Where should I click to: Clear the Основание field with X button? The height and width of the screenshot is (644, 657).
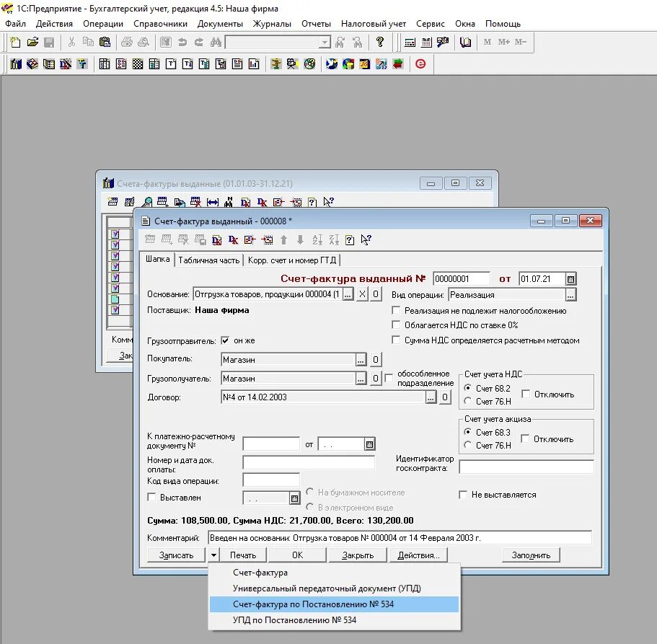click(x=362, y=294)
